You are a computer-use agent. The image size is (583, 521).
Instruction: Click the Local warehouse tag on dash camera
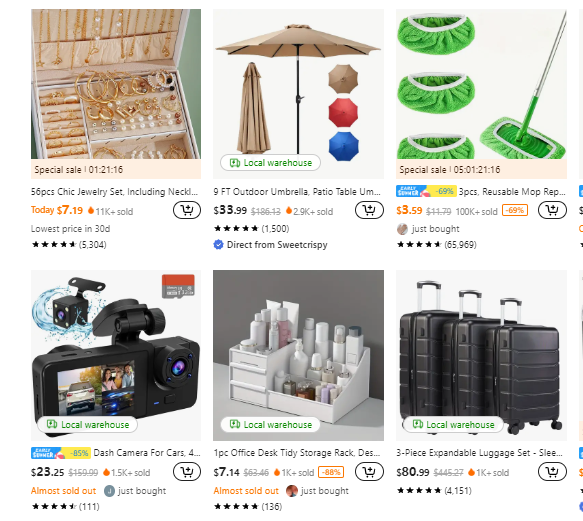click(87, 424)
